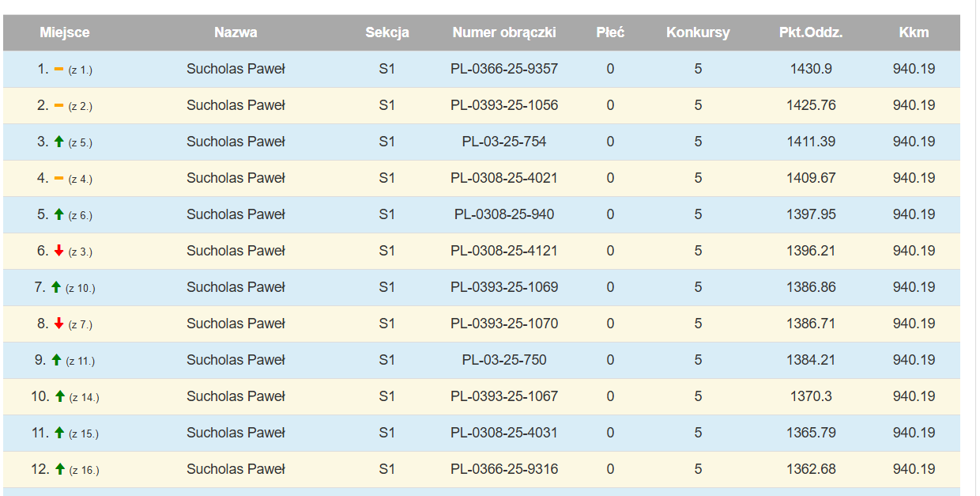The image size is (980, 496).
Task: Click the Numer obrączki column header
Action: point(504,32)
